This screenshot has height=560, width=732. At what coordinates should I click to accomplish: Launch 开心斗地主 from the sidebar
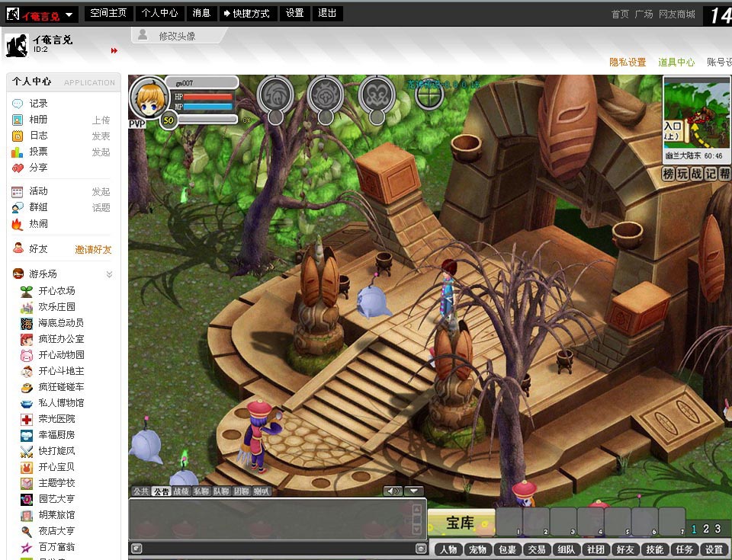(61, 371)
